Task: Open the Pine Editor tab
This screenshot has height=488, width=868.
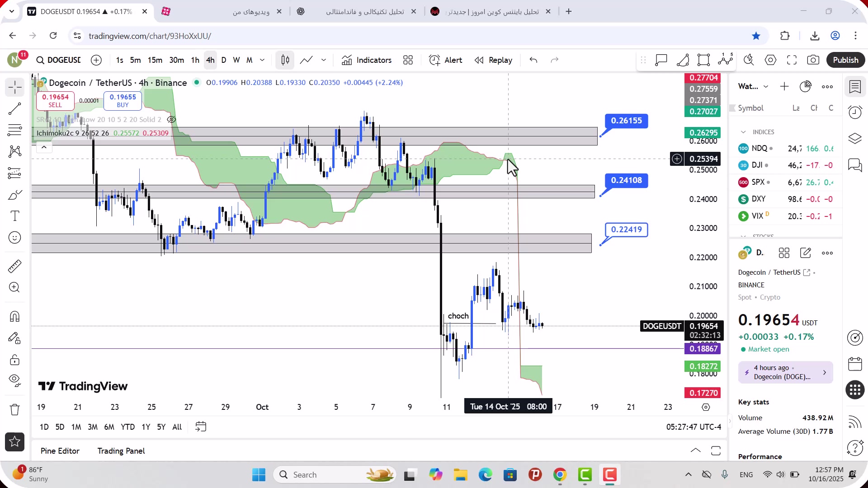Action: click(60, 451)
